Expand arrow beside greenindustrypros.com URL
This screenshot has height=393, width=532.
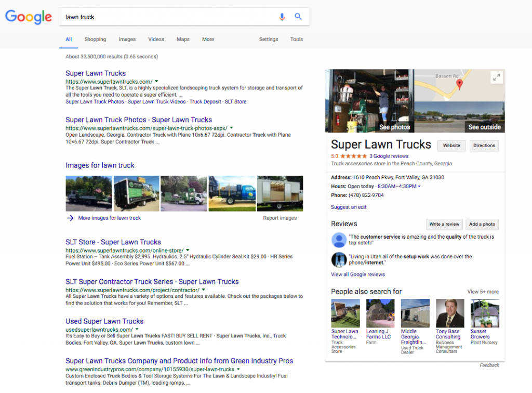(x=238, y=369)
